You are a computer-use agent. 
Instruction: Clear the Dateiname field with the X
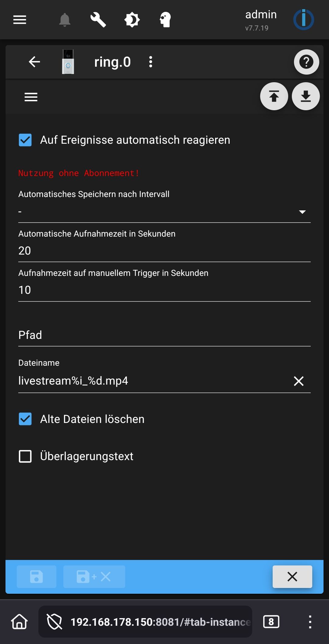pyautogui.click(x=299, y=381)
